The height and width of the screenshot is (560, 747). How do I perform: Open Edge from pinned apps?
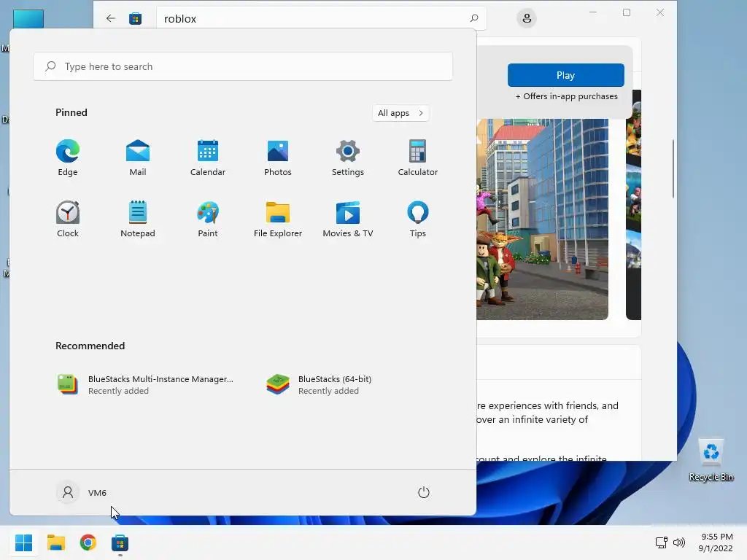[68, 157]
